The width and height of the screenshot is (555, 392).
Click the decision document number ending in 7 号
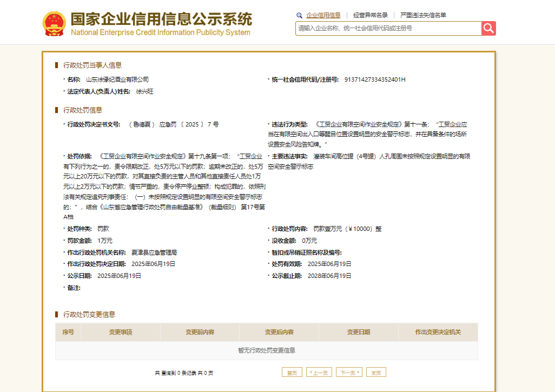[x=174, y=124]
